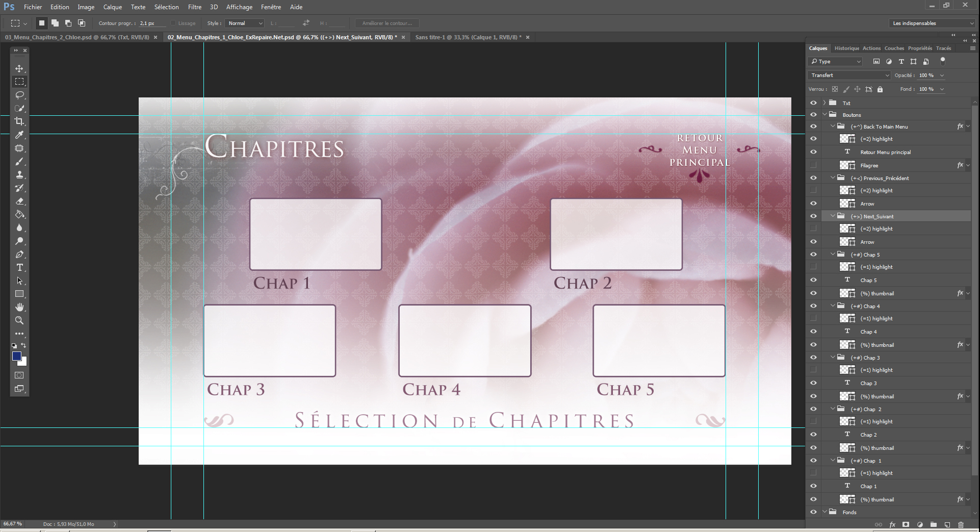
Task: Select the Hand tool
Action: [19, 307]
